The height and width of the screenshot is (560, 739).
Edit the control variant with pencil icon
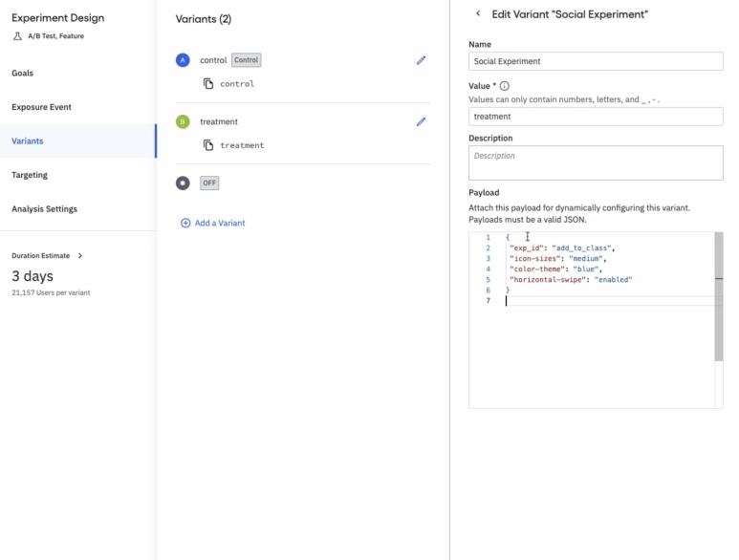click(421, 60)
